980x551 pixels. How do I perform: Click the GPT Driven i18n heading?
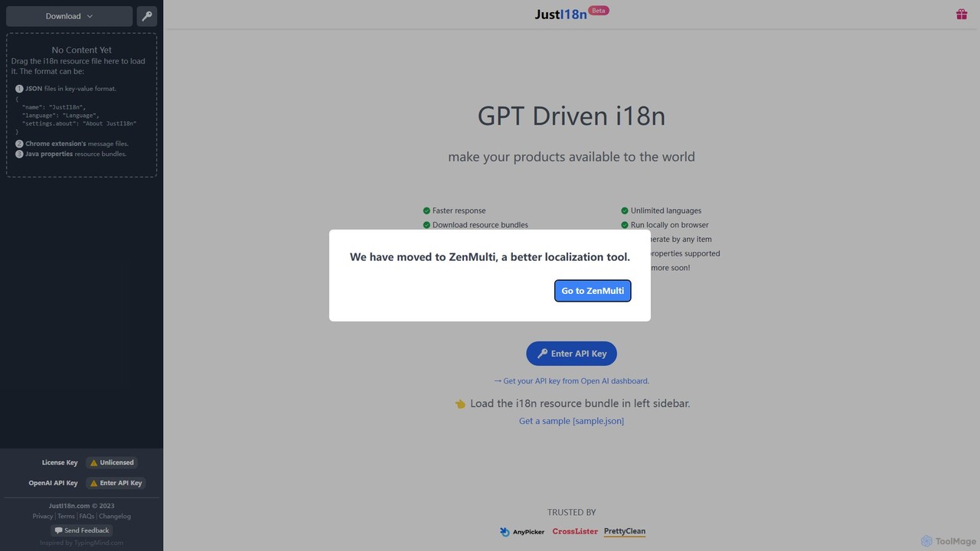coord(571,116)
